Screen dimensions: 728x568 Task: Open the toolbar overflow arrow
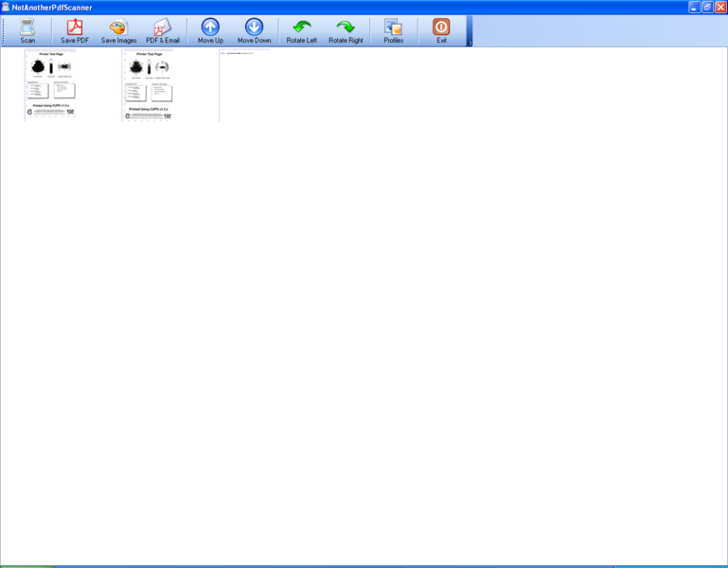point(470,31)
